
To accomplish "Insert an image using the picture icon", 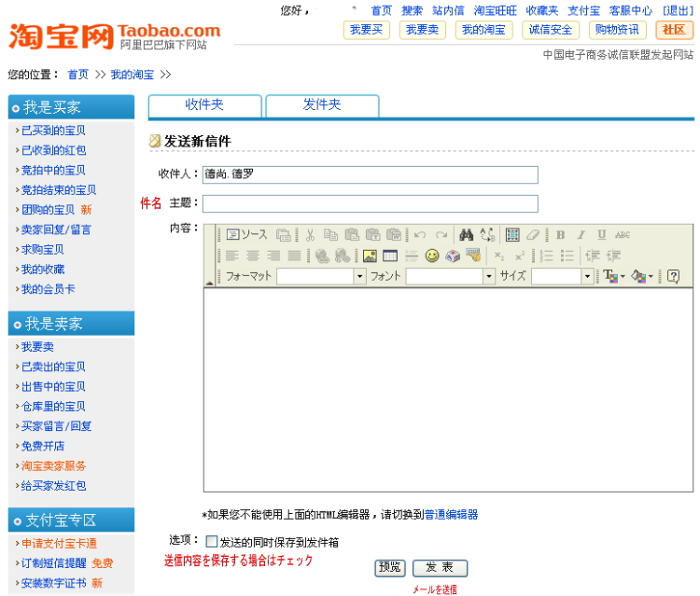I will pos(371,256).
